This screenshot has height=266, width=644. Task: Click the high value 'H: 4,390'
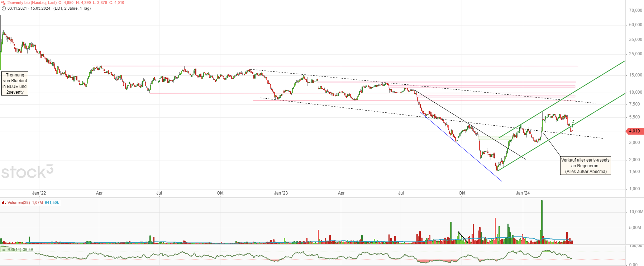pyautogui.click(x=83, y=3)
